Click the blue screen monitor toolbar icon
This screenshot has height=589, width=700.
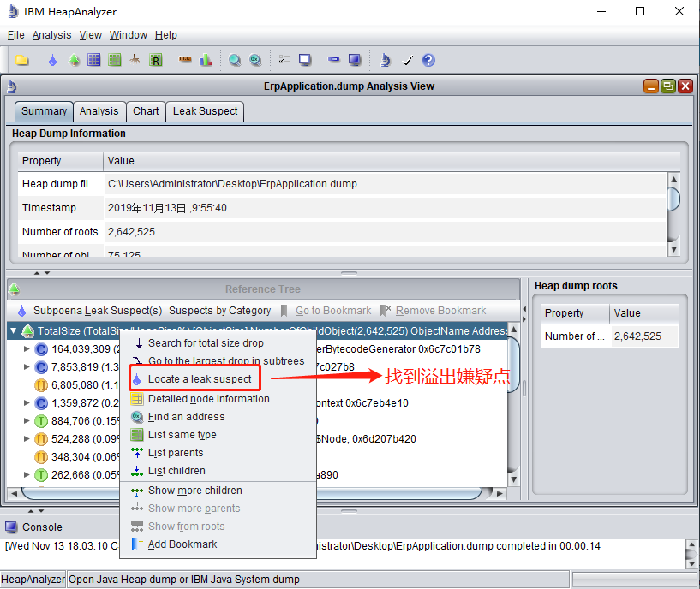click(x=355, y=60)
